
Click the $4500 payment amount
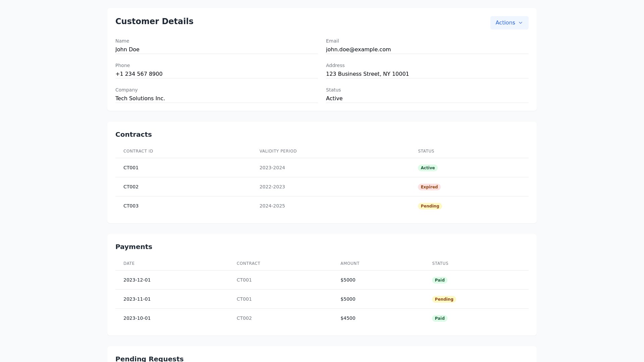point(348,318)
